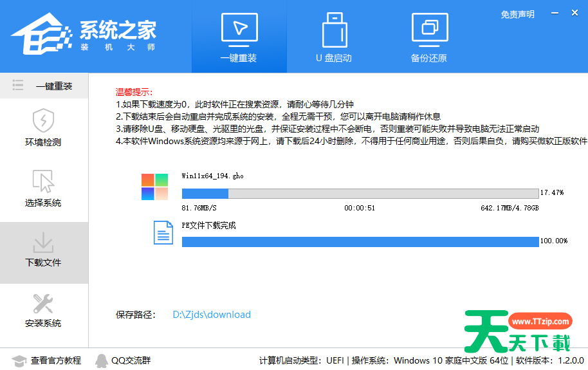
Task: Click the 保存路径 label
Action: point(135,315)
